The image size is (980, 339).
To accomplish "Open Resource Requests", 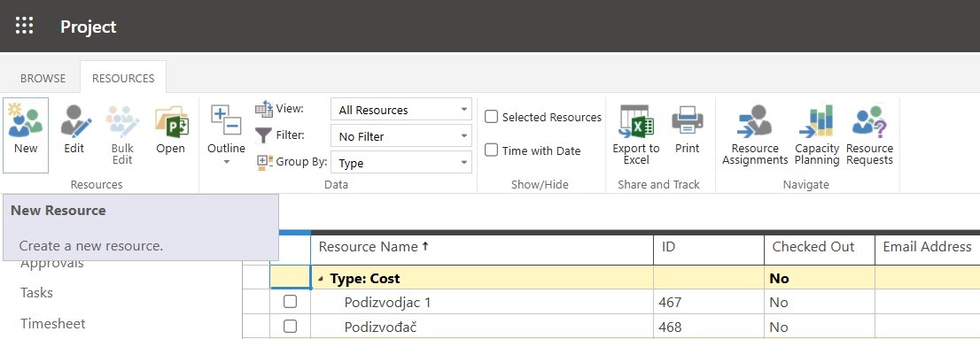I will tap(869, 121).
